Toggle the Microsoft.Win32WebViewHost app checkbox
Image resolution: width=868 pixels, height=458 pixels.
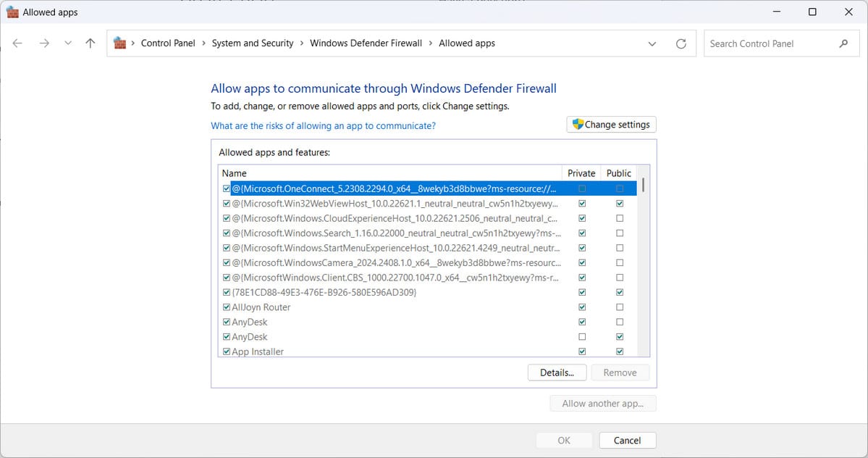pyautogui.click(x=227, y=204)
